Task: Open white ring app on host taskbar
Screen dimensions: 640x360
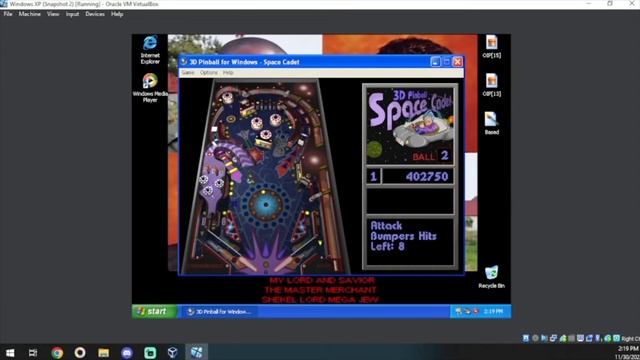Action: coord(80,352)
